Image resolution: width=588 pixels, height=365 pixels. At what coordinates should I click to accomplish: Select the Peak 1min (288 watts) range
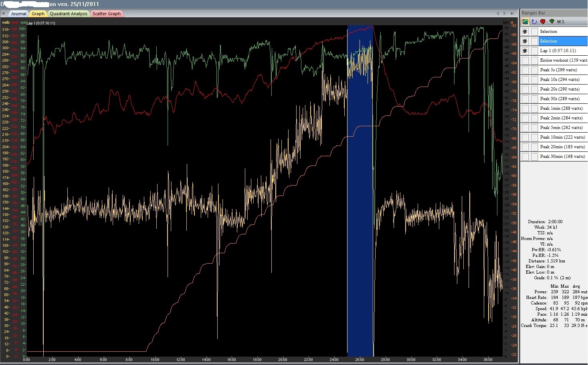tap(563, 109)
